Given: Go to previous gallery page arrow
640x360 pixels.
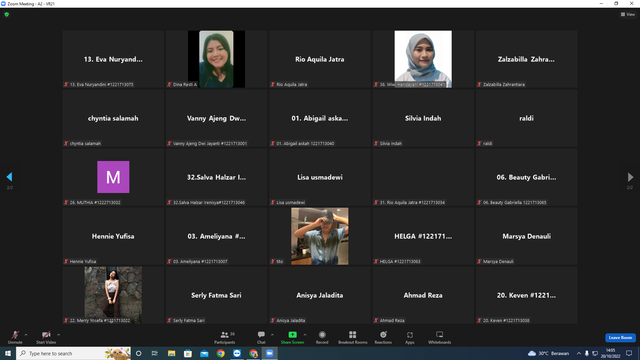Looking at the screenshot, I should (x=9, y=177).
